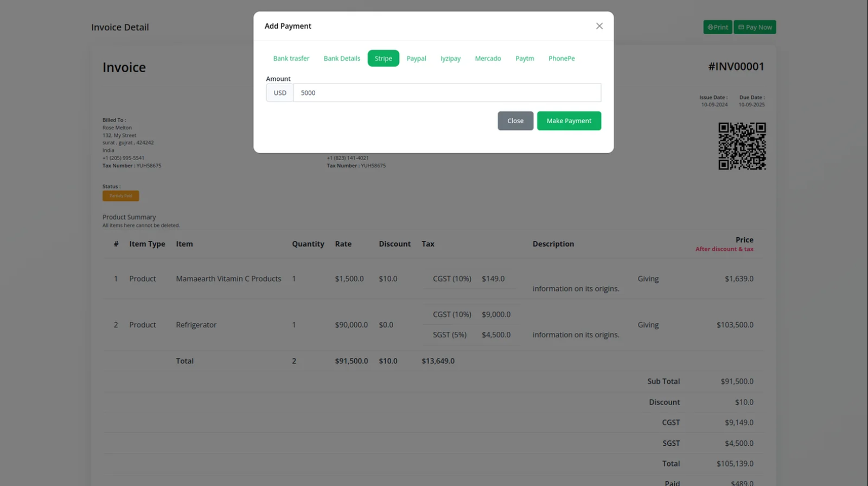Click the SGST (5%) tax label

click(x=450, y=334)
